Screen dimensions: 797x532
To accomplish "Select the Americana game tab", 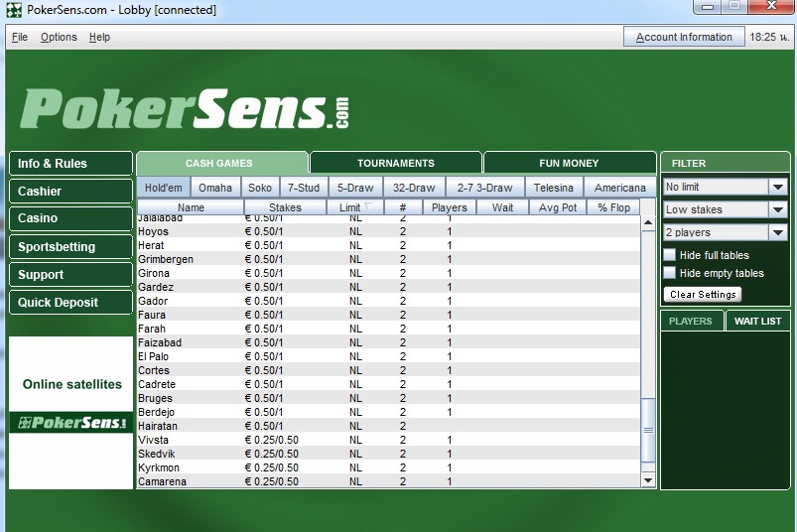I will (x=620, y=188).
